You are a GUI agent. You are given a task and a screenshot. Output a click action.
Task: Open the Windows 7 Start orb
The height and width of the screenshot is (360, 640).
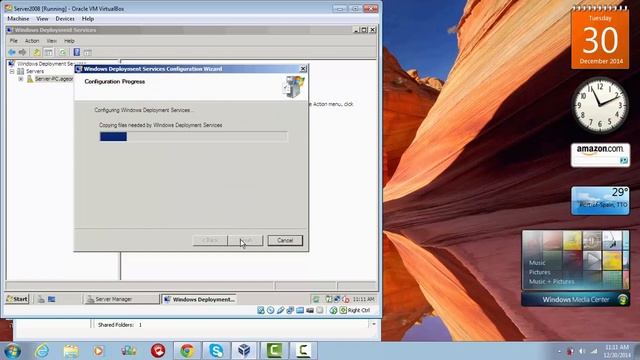(12, 351)
